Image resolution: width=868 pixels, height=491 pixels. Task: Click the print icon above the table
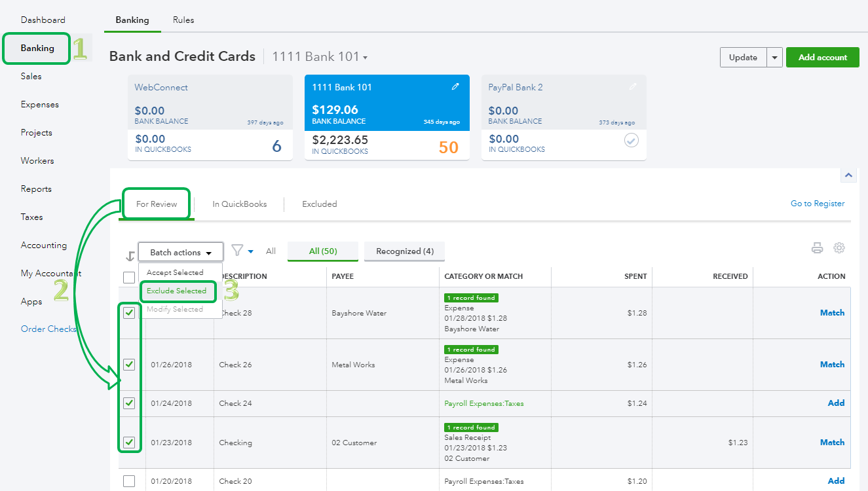(817, 248)
